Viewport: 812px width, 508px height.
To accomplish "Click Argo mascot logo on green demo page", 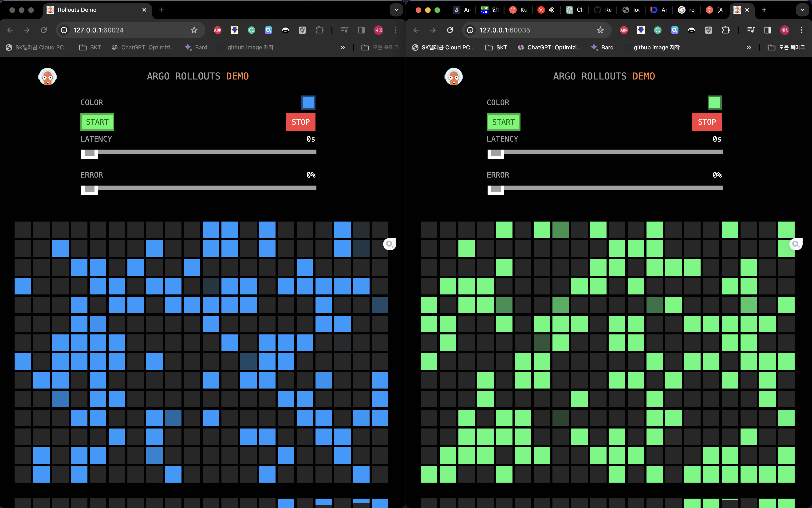I will click(454, 77).
